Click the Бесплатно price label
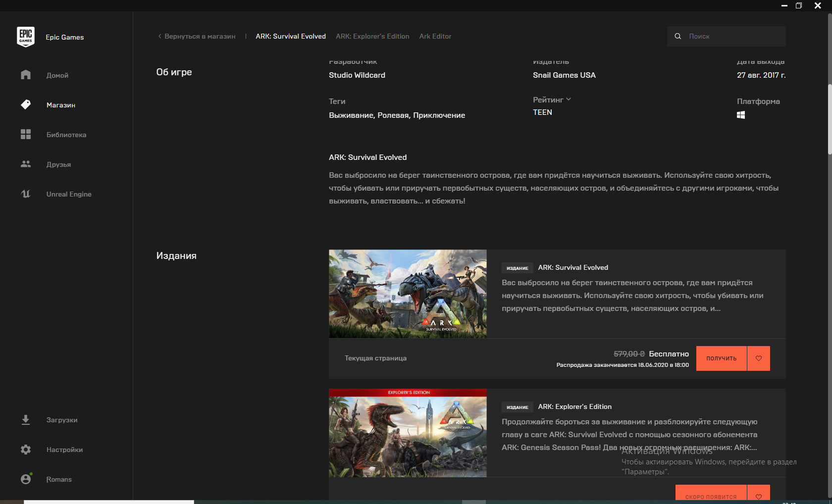832x504 pixels. [x=669, y=354]
